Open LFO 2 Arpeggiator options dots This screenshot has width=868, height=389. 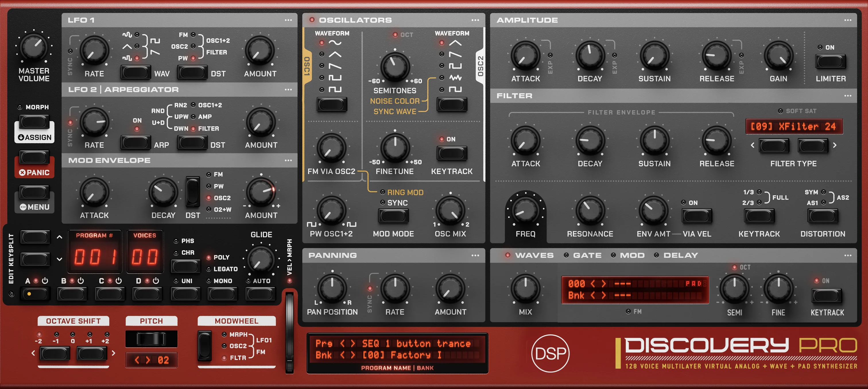(x=288, y=90)
